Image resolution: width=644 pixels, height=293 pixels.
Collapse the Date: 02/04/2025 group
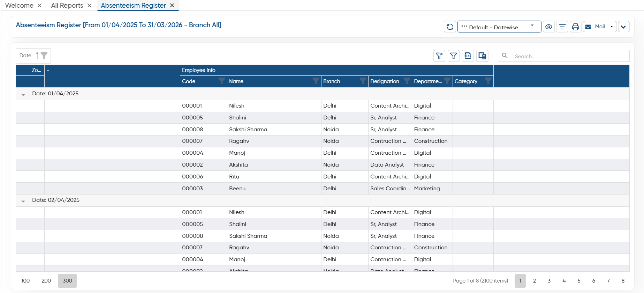23,201
